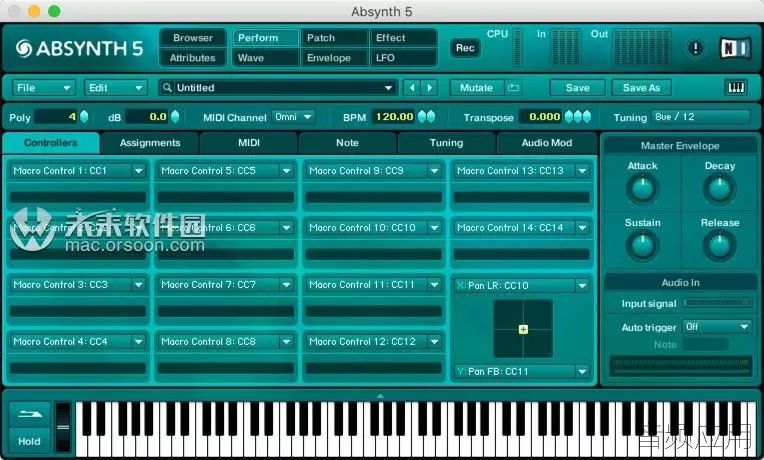Toggle the on-screen keyboard icon
This screenshot has height=460, width=764.
coord(736,88)
